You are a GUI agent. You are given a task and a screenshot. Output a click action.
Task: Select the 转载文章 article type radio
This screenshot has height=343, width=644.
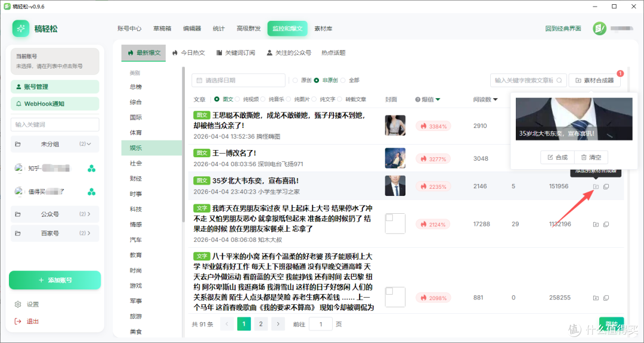340,99
